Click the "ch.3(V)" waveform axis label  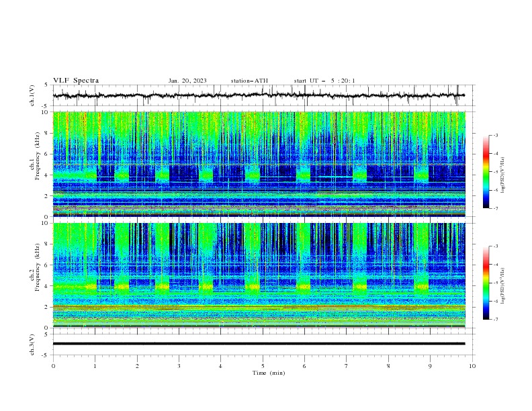click(x=32, y=345)
